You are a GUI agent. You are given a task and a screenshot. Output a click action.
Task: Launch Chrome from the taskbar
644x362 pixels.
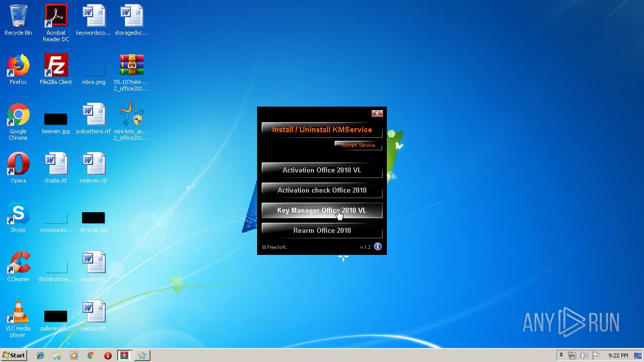pos(91,355)
